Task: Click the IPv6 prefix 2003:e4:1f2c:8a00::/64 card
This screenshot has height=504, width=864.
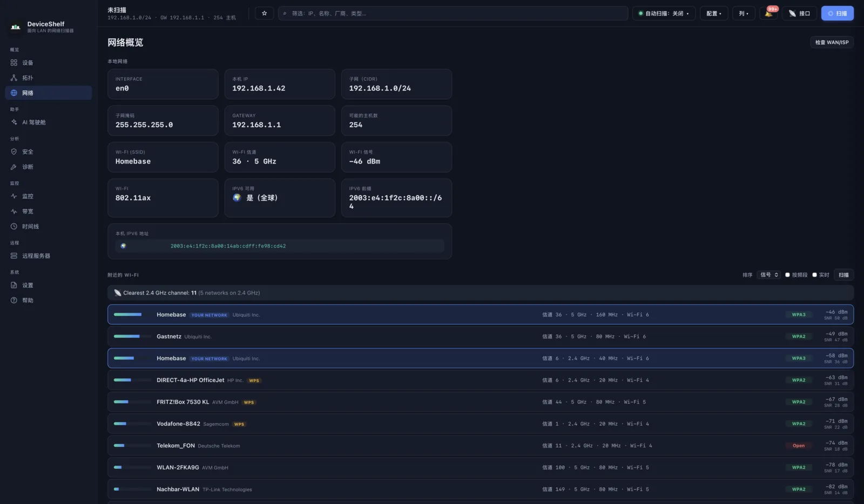Action: 396,198
